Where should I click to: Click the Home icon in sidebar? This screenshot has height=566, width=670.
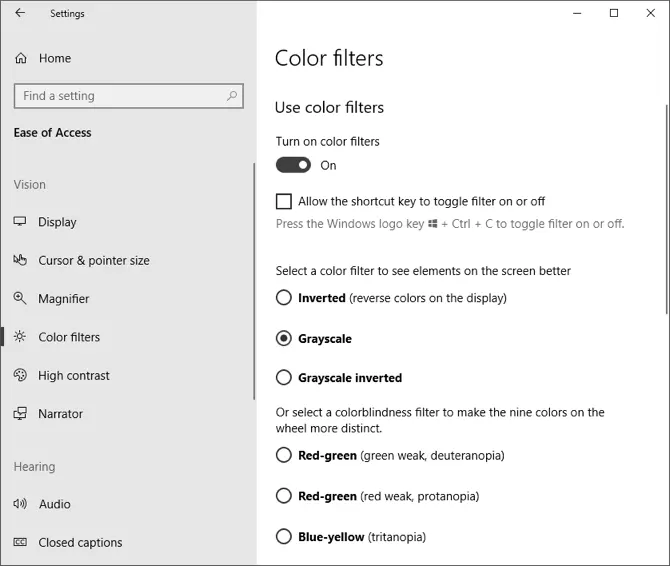[x=21, y=58]
